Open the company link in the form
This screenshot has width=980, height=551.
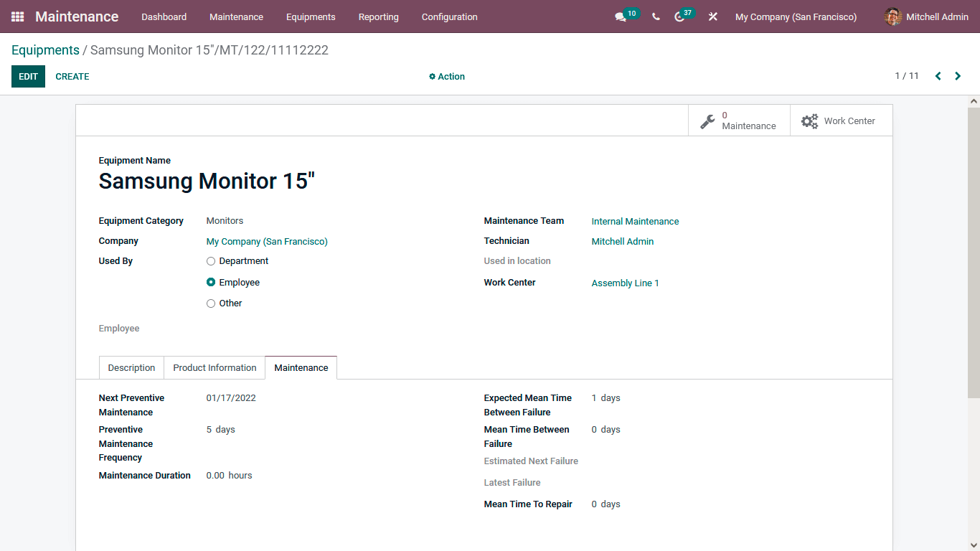click(267, 242)
